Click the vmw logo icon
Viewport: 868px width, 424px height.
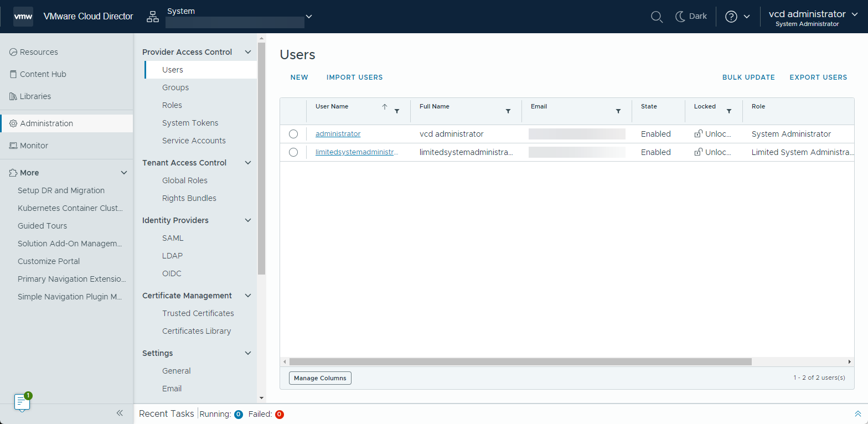coord(23,17)
